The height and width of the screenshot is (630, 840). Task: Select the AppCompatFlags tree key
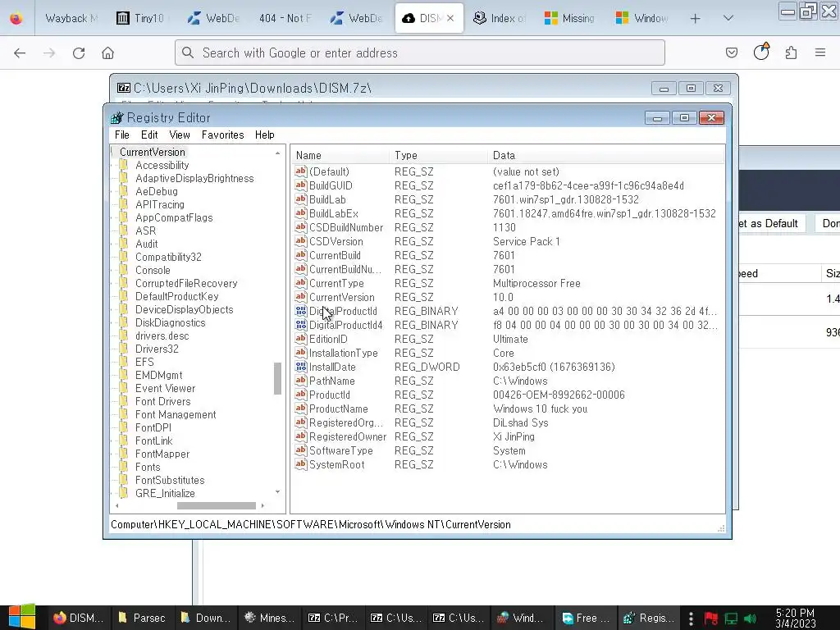tap(174, 217)
